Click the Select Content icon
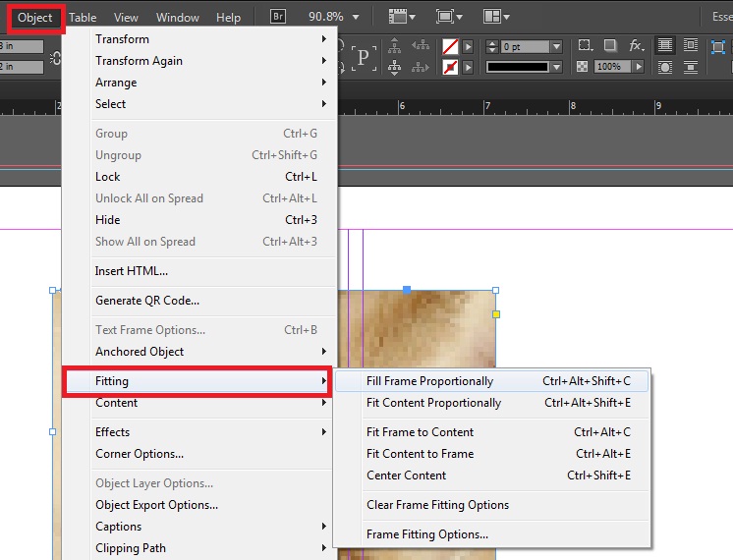 click(395, 68)
